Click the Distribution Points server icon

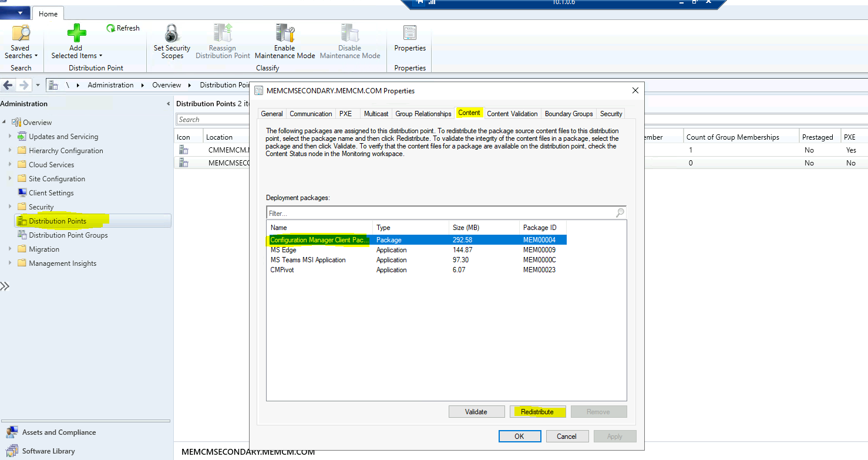[x=22, y=221]
